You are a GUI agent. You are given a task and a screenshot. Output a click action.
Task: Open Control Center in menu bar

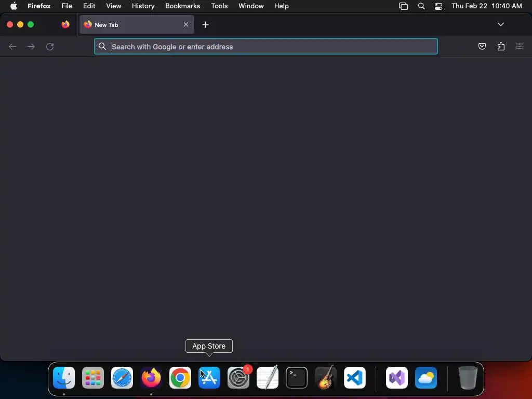[438, 6]
